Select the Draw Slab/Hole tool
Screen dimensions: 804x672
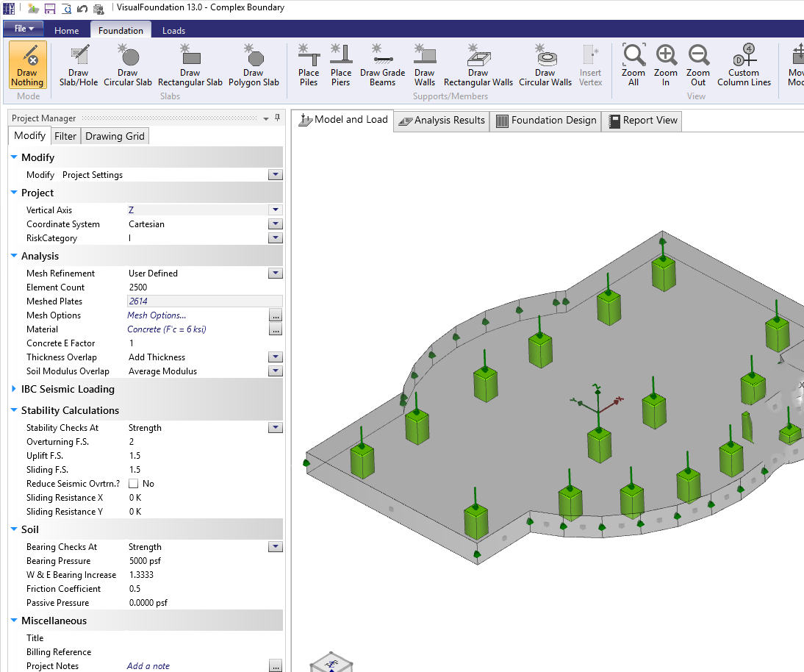click(x=79, y=65)
